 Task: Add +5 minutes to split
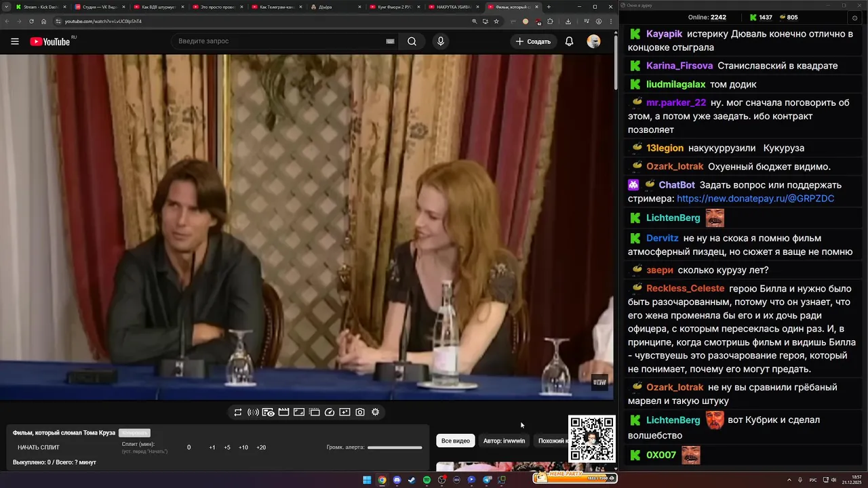click(x=227, y=447)
